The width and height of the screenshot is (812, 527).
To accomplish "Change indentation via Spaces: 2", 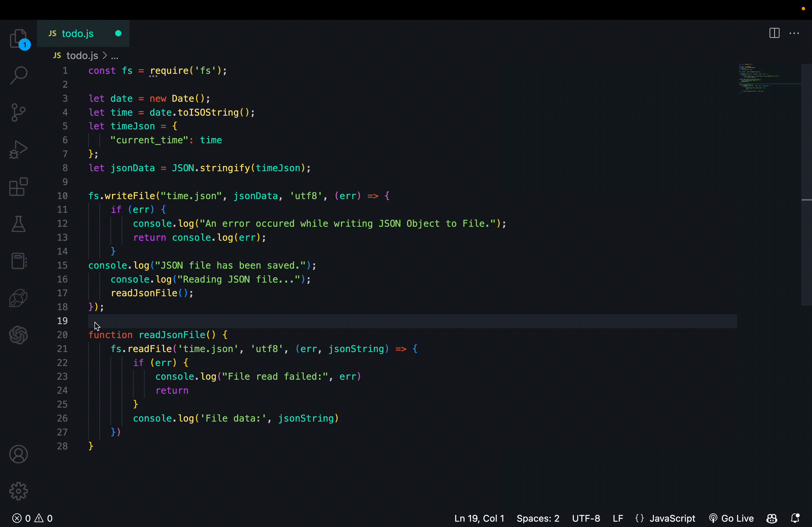I will click(x=538, y=518).
